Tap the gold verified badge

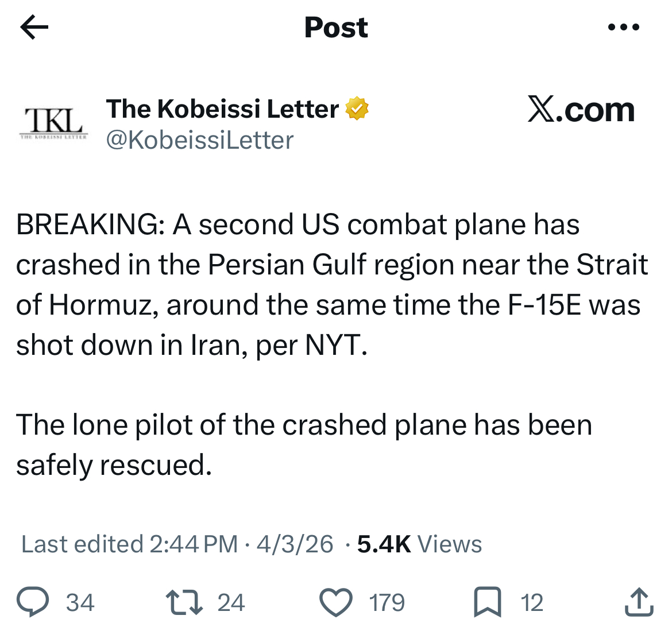(x=357, y=109)
